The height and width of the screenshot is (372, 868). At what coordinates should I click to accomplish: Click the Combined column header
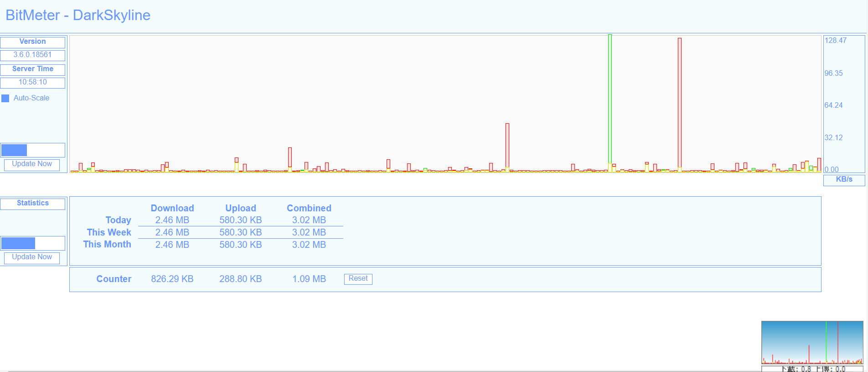point(309,208)
